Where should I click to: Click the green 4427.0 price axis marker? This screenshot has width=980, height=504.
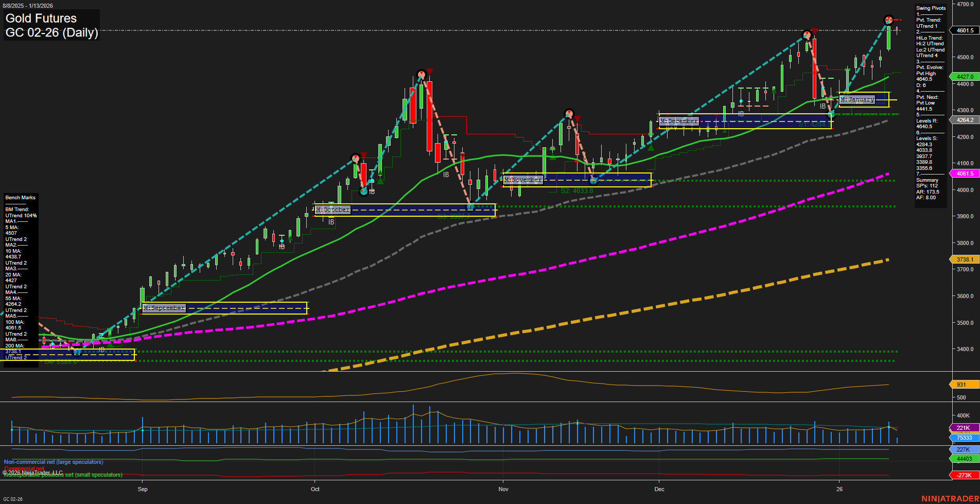(x=962, y=77)
